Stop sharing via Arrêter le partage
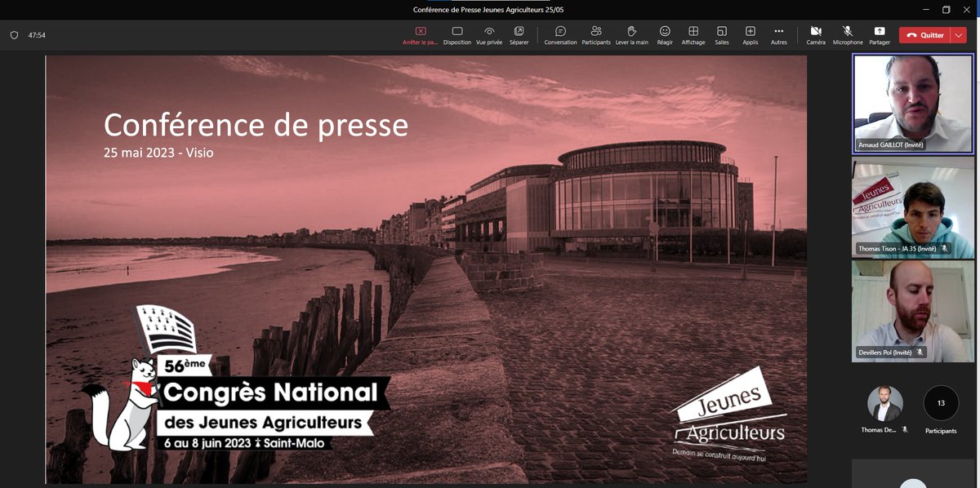 [420, 34]
